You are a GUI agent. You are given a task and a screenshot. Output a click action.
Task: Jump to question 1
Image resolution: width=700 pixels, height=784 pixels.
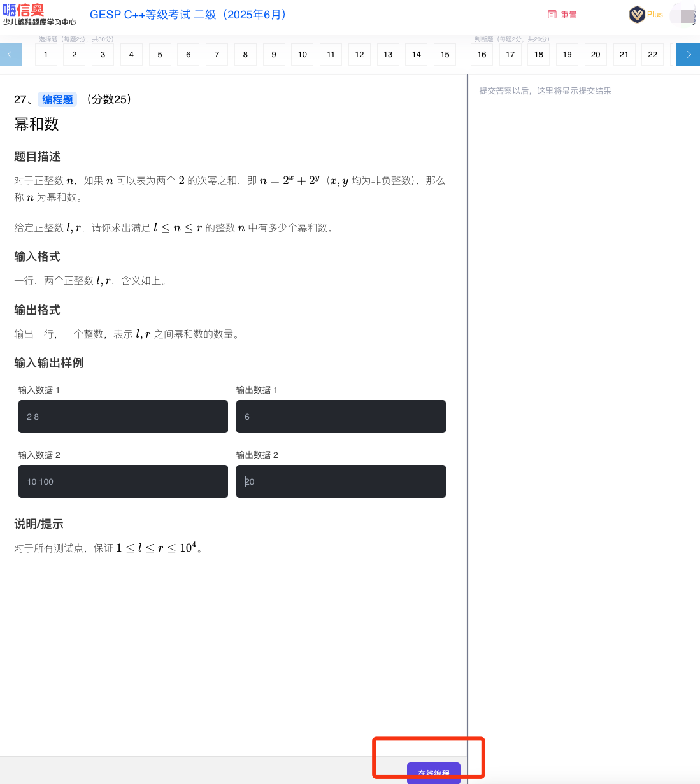pyautogui.click(x=46, y=55)
